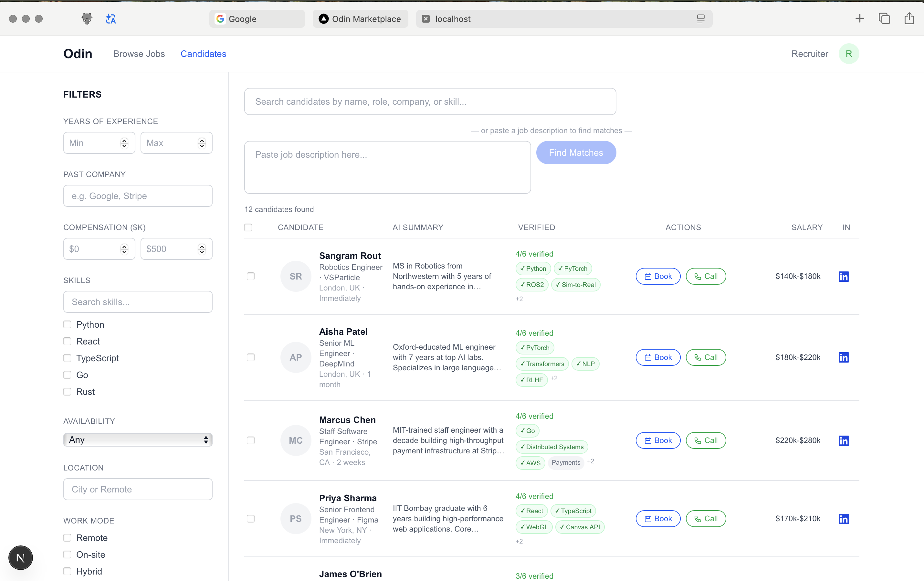Focus the Past Company input

tap(138, 196)
